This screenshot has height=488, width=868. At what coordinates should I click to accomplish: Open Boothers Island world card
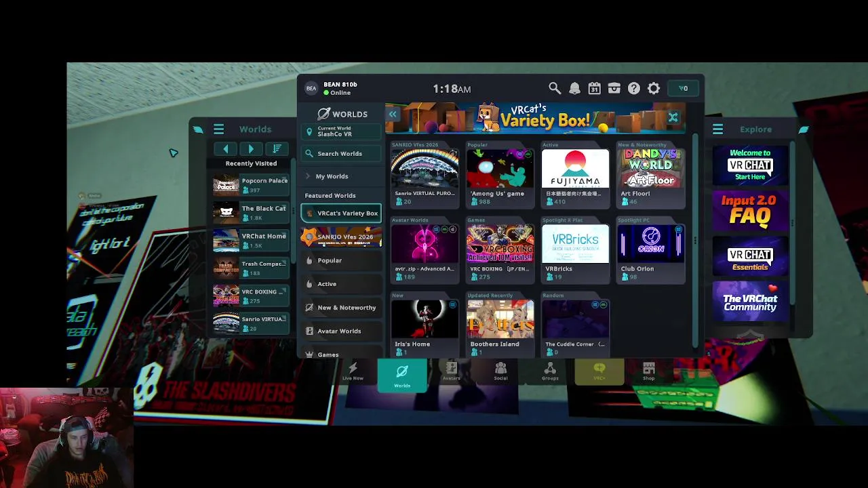coord(500,325)
